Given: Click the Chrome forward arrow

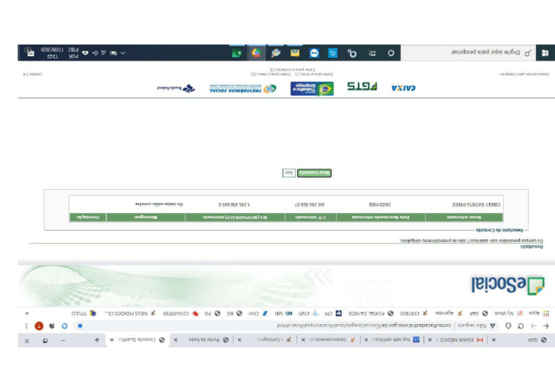Looking at the screenshot, I should 534,326.
